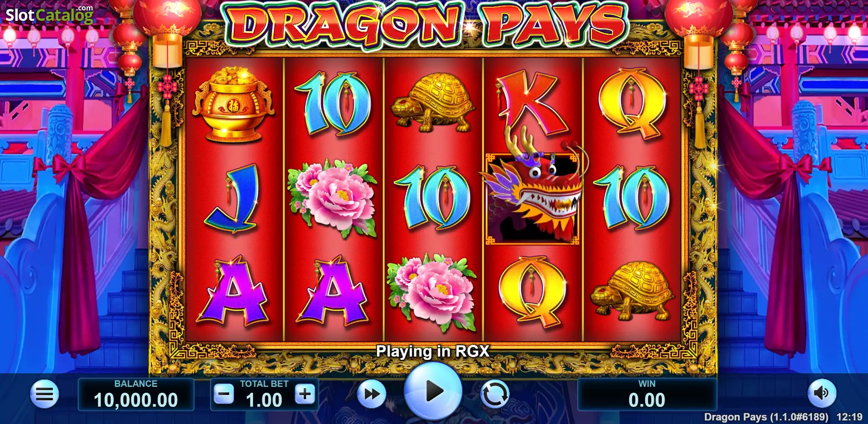The height and width of the screenshot is (424, 868).
Task: Increase total bet with plus button
Action: pyautogui.click(x=305, y=394)
